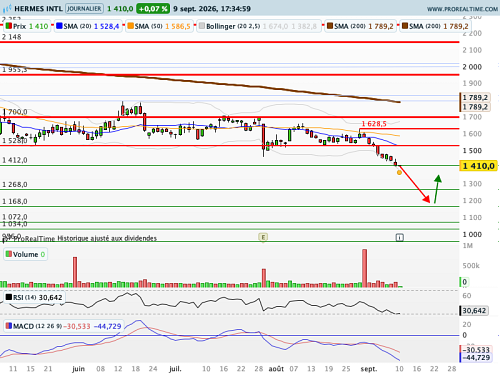The width and height of the screenshot is (500, 375).
Task: Open the www.prorealtime.com link
Action: point(463,9)
